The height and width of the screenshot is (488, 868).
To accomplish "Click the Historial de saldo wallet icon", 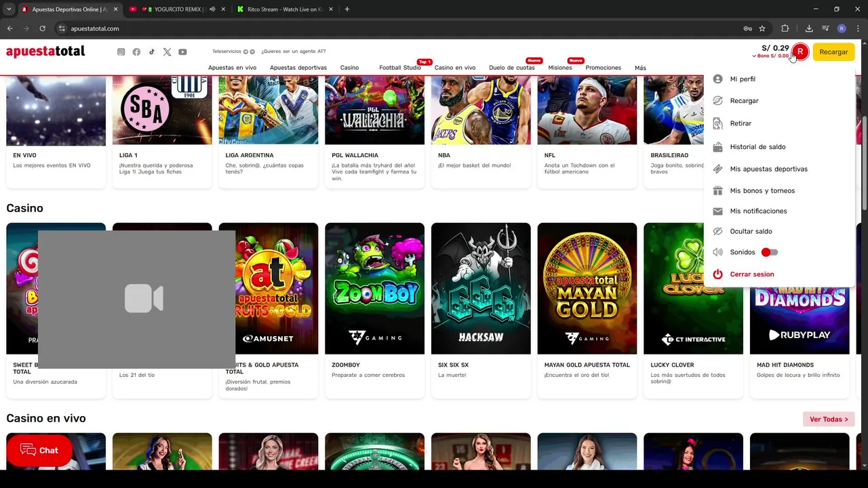I will (x=717, y=146).
